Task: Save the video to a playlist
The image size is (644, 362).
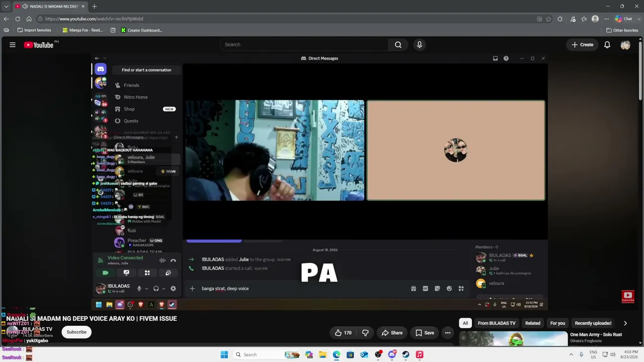Action: pyautogui.click(x=425, y=333)
